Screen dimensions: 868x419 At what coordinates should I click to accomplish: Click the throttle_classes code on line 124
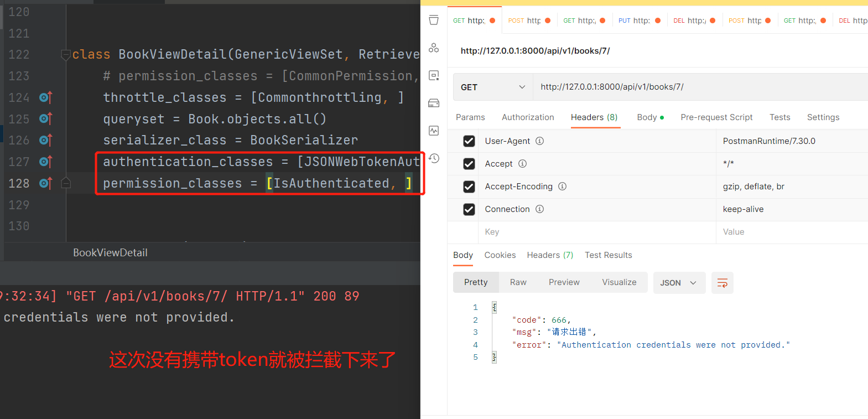pos(253,97)
